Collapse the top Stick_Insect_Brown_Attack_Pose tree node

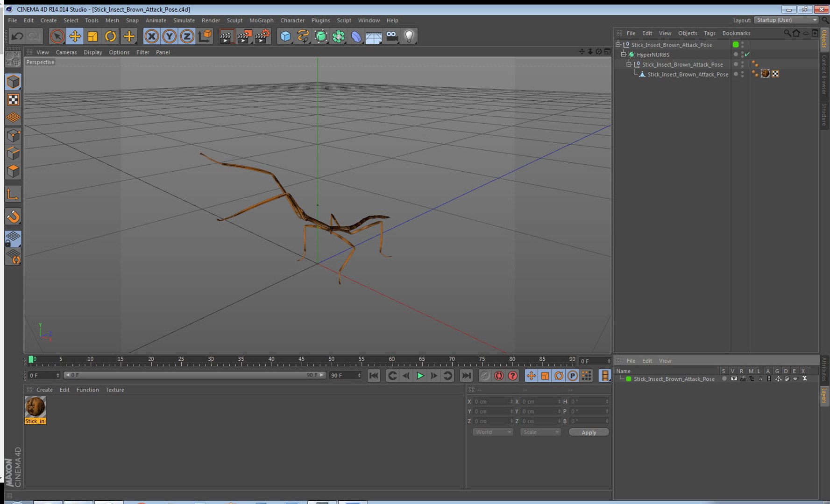pyautogui.click(x=618, y=45)
